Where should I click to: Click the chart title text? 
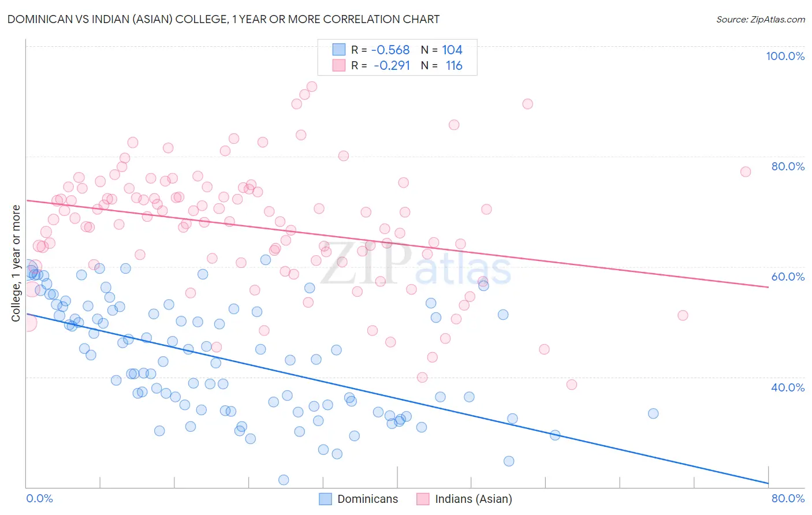(224, 19)
